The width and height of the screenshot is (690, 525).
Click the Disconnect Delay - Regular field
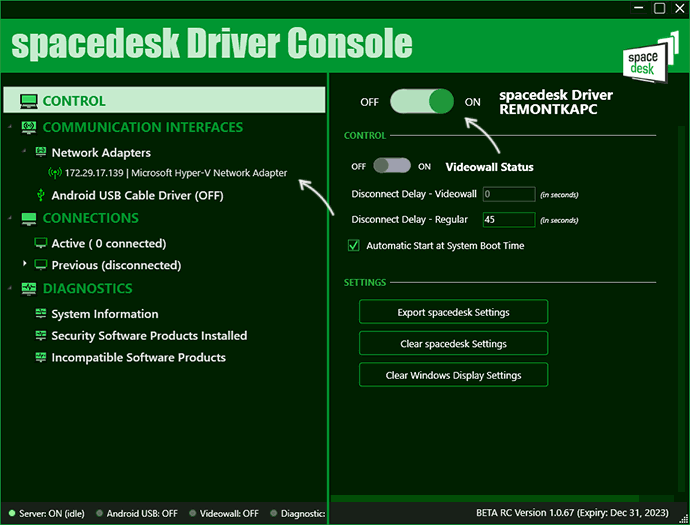pyautogui.click(x=509, y=220)
